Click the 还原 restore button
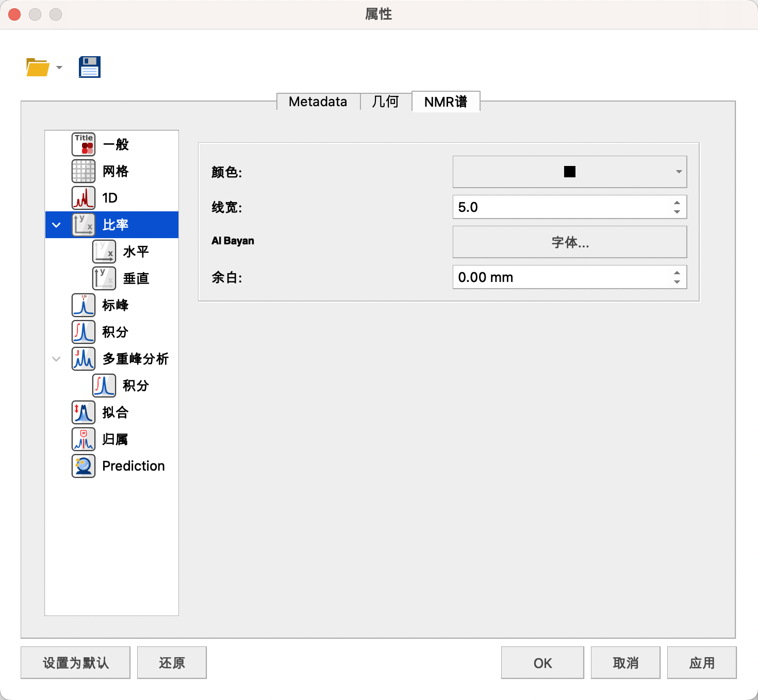Screen dimensions: 758x700 point(172,663)
